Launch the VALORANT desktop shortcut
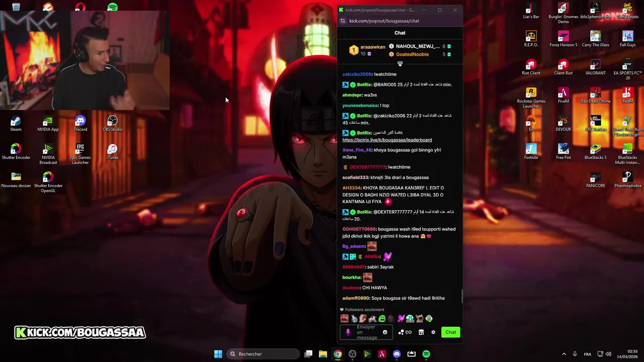This screenshot has width=644, height=362. click(x=595, y=67)
